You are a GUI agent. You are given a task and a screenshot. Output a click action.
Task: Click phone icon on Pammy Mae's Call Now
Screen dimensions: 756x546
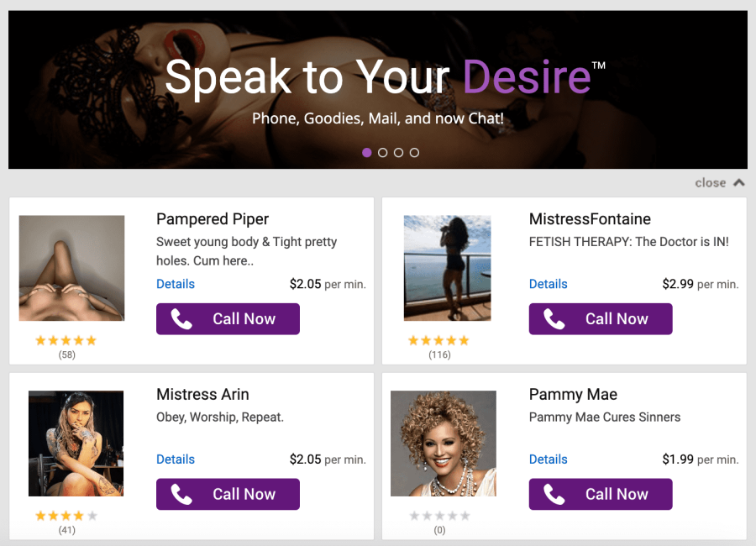click(554, 494)
